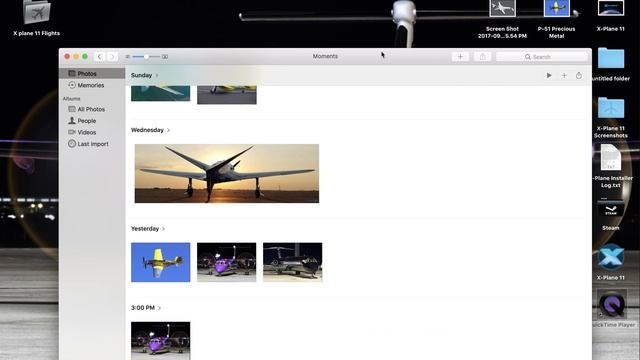Screen dimensions: 640x360
Task: Select the purple aircraft photo under Yesterday
Action: click(227, 262)
